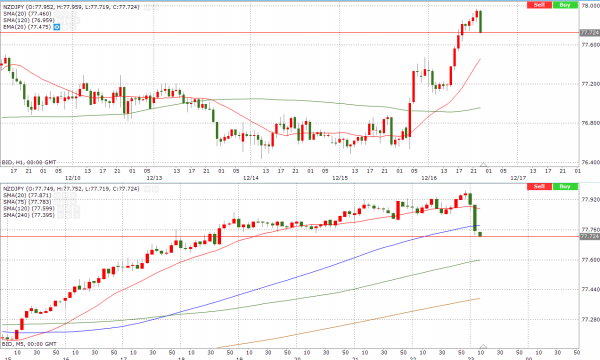The width and height of the screenshot is (600, 360).
Task: Remove SMA(240) from the M5 chart
Action: 77,215
